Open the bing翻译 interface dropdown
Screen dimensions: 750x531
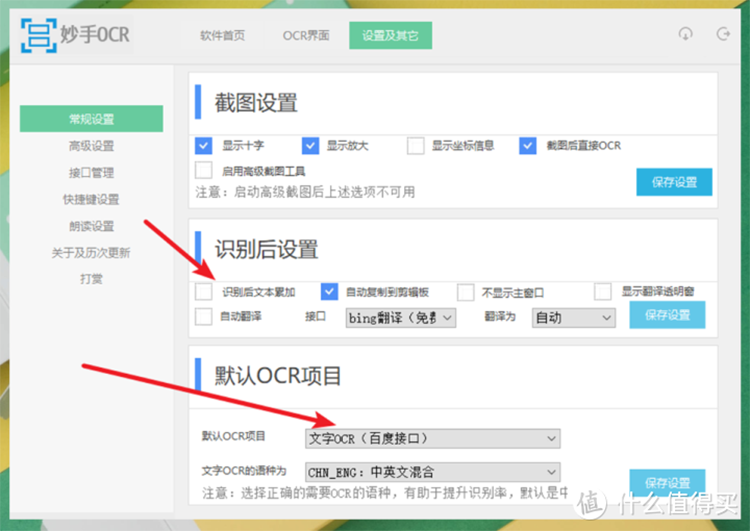point(401,318)
